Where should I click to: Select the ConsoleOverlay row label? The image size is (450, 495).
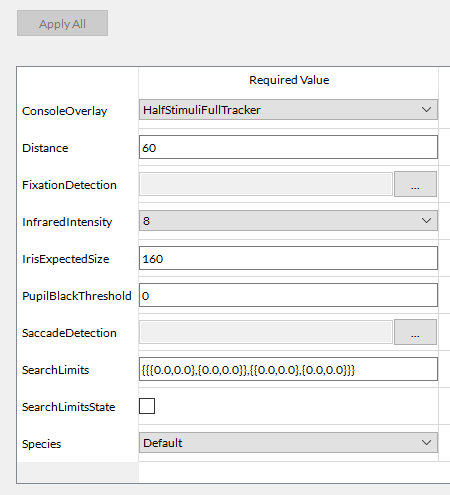click(x=64, y=111)
